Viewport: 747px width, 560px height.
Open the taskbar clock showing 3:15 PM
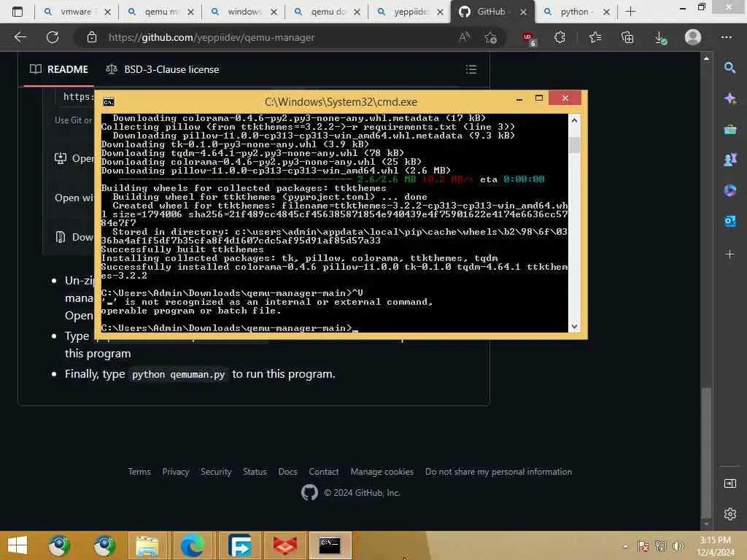point(716,545)
